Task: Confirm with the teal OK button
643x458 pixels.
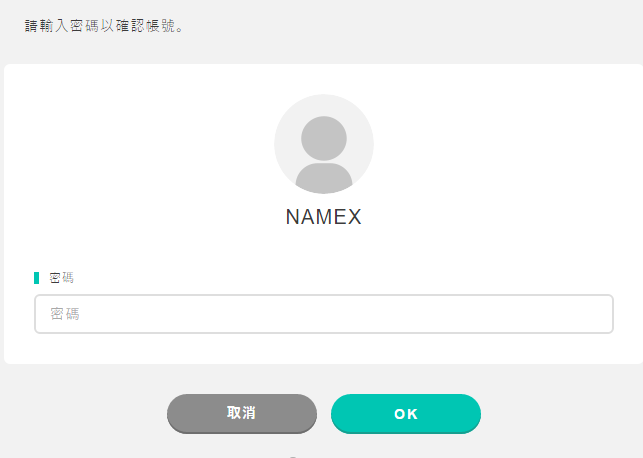Action: 406,414
